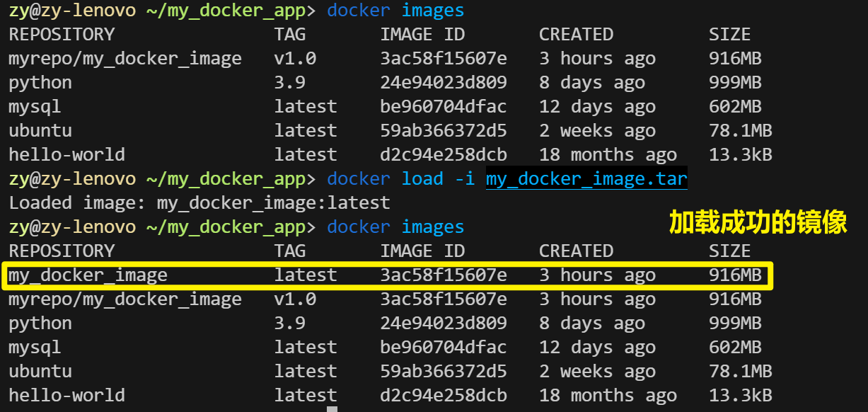Click the v1.0 tag in the first listing
The height and width of the screenshot is (412, 868).
pyautogui.click(x=295, y=59)
